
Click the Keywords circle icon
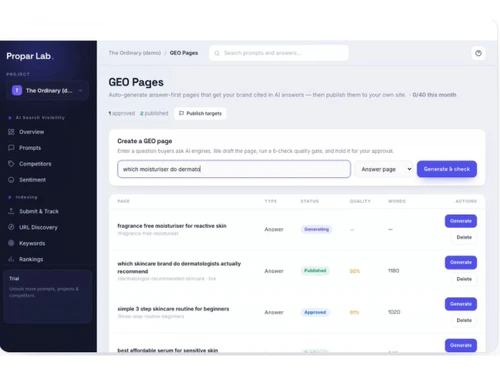[11, 243]
